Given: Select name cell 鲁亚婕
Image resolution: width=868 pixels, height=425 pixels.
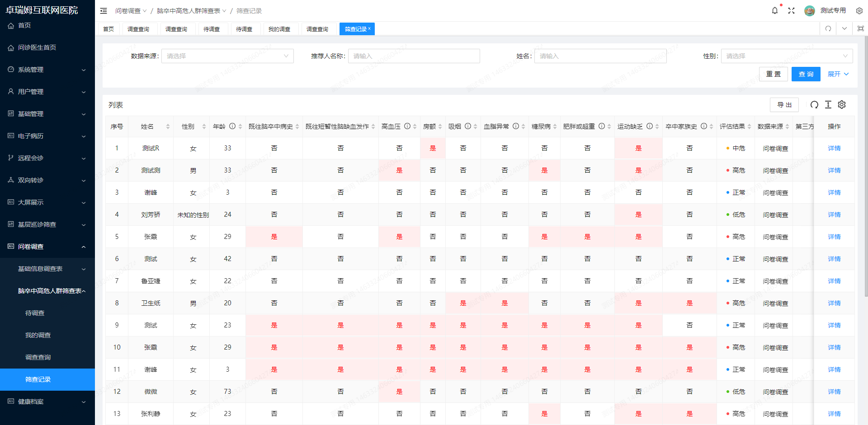Looking at the screenshot, I should [x=151, y=281].
